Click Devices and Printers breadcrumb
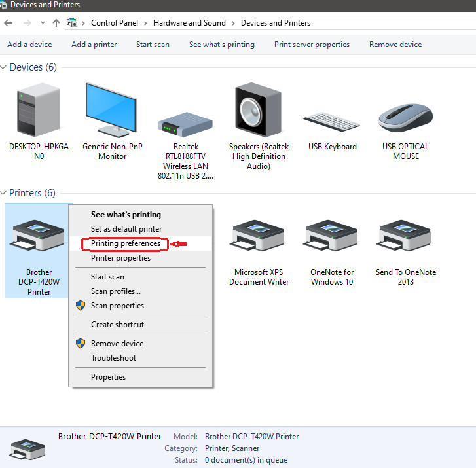 tap(276, 23)
